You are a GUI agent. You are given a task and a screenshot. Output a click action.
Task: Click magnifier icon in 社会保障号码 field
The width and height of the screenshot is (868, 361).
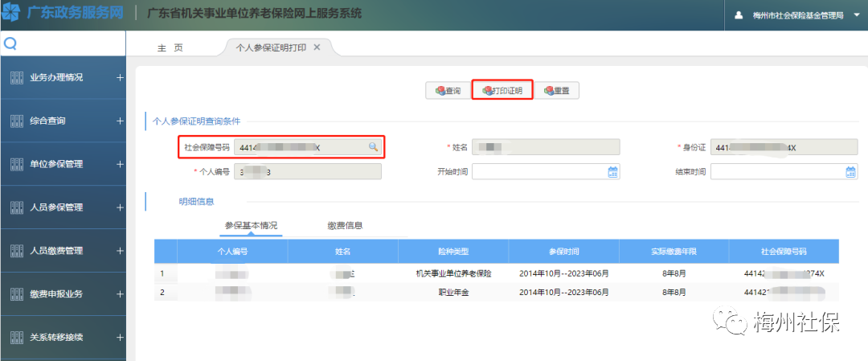[374, 146]
